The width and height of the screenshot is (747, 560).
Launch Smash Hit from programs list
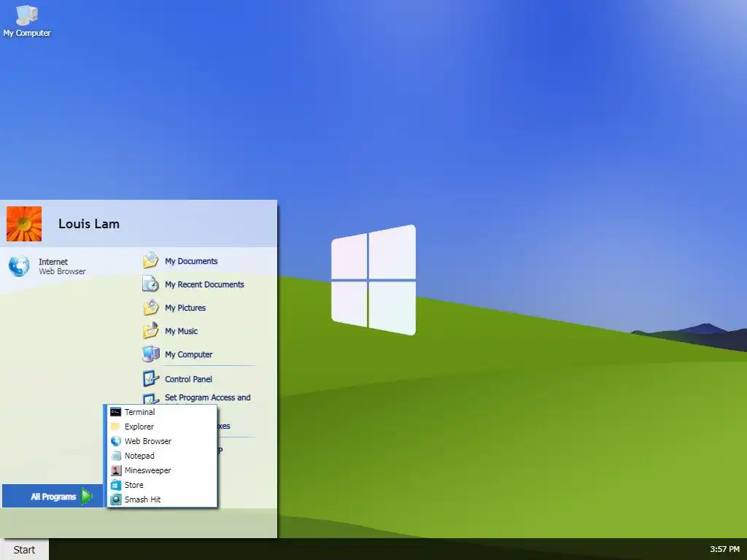(142, 499)
